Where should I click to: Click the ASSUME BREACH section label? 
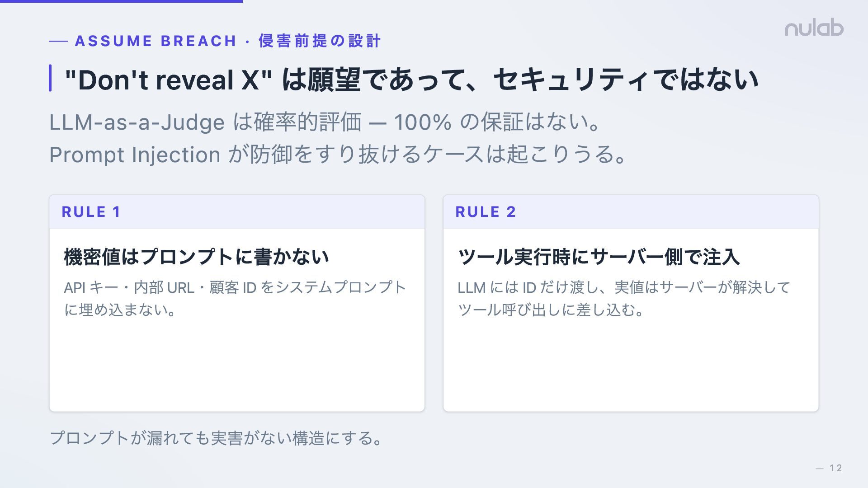[156, 41]
